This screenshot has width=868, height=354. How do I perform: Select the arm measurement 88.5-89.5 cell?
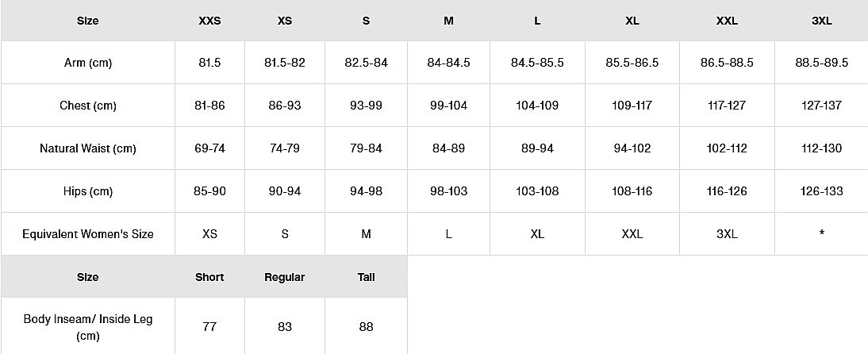click(x=821, y=63)
